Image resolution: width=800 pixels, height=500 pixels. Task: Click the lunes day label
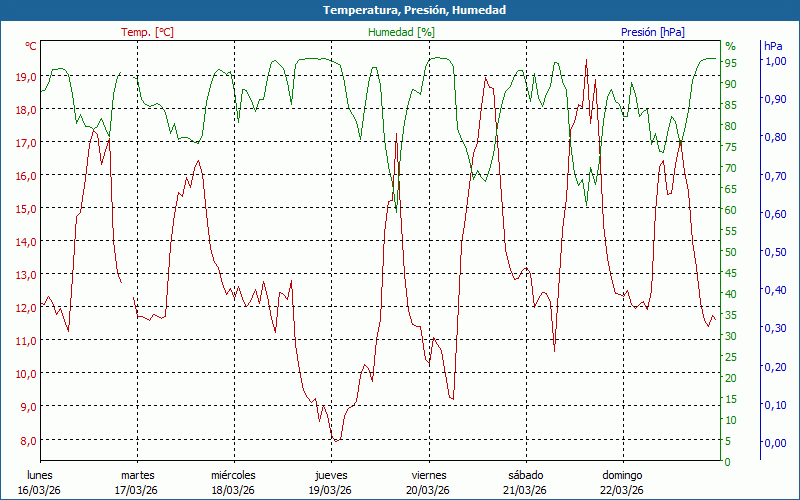(x=40, y=475)
